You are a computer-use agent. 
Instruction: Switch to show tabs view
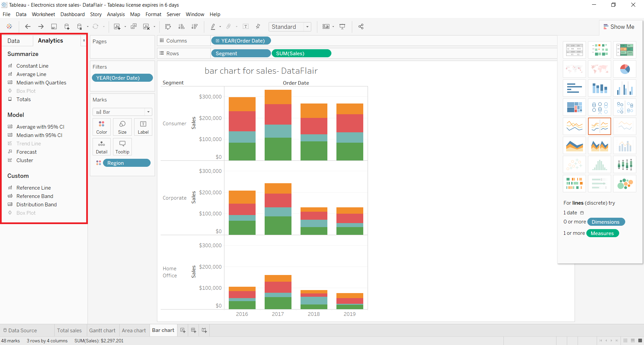pos(640,341)
